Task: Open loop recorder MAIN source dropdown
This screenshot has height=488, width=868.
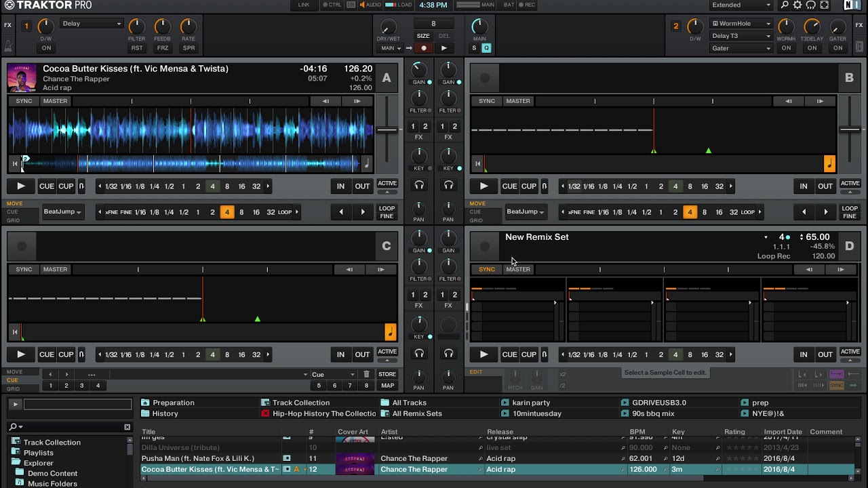Action: pos(391,48)
